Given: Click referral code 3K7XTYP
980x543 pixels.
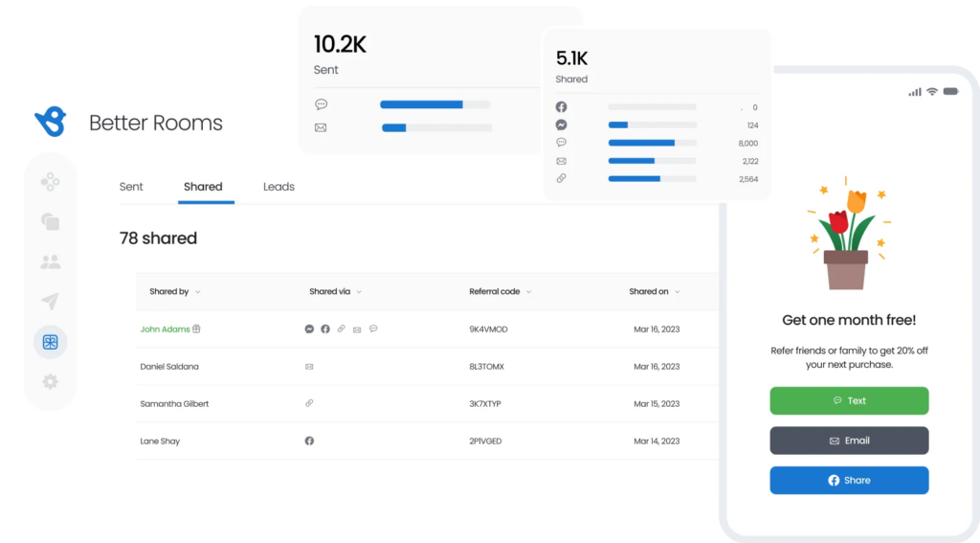Looking at the screenshot, I should coord(485,403).
